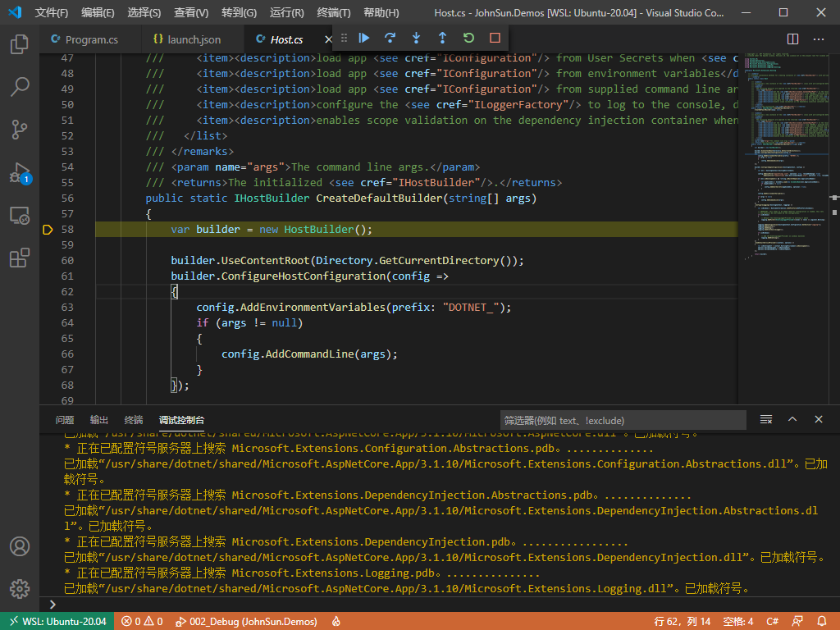Viewport: 840px width, 630px height.
Task: Change language mode C#
Action: click(x=772, y=622)
